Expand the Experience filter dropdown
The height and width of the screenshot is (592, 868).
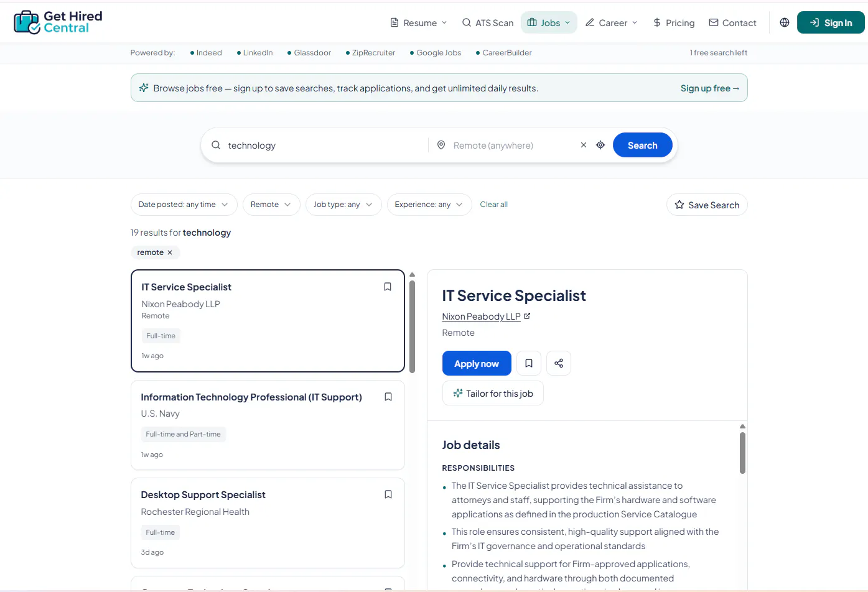tap(429, 205)
